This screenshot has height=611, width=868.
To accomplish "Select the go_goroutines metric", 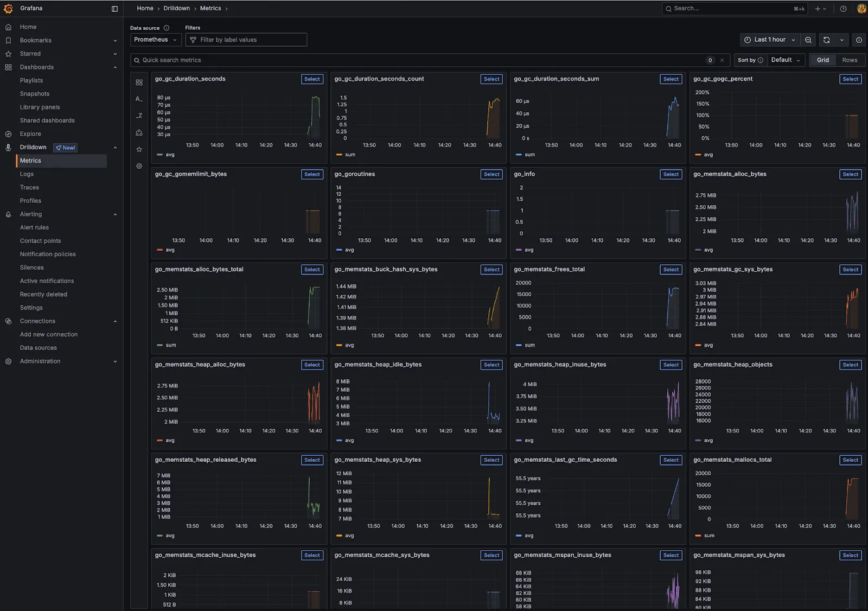I will pyautogui.click(x=491, y=174).
